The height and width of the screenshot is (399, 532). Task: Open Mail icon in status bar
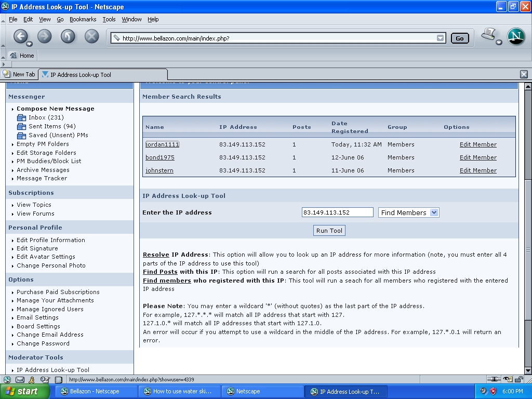20,380
